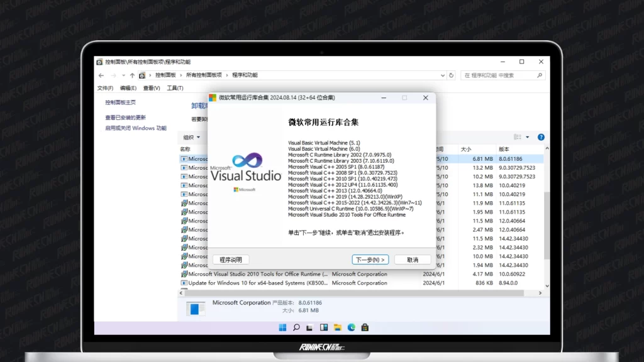Expand the address bar history dropdown

441,75
